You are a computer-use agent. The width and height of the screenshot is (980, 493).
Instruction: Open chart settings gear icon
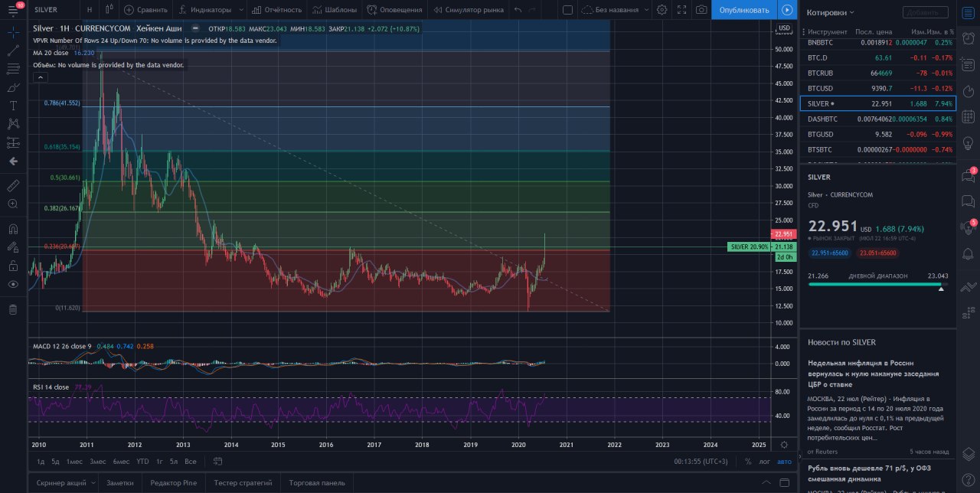click(661, 10)
